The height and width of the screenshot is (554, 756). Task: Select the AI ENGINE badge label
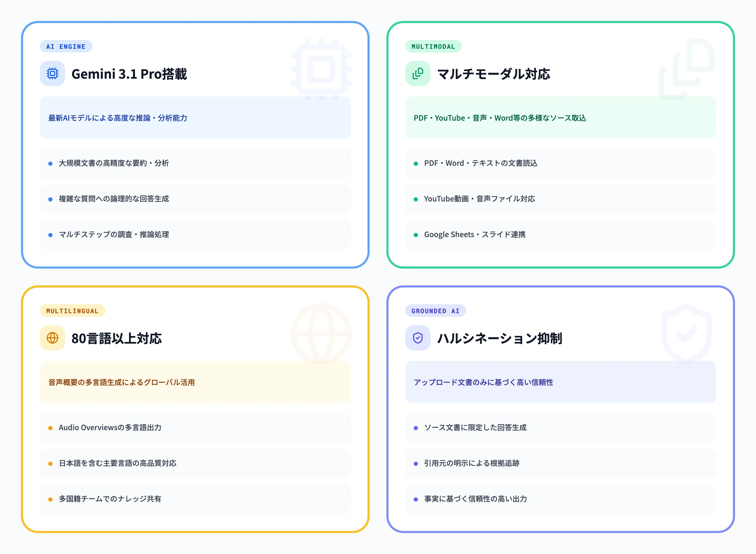click(x=66, y=46)
